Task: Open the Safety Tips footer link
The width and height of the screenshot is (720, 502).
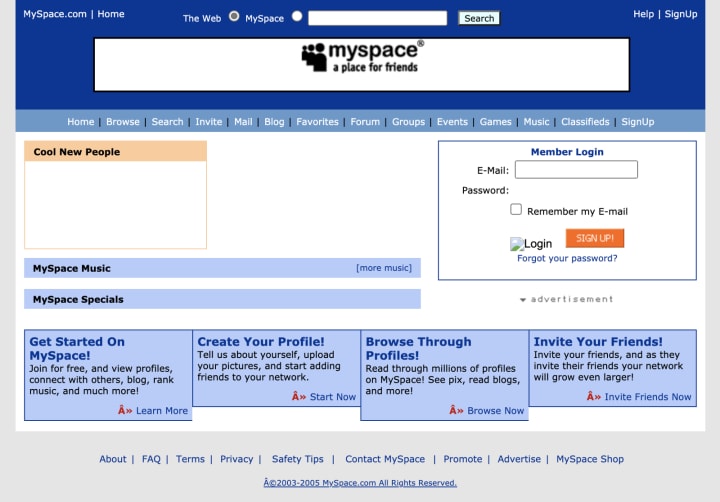Action: (x=298, y=459)
